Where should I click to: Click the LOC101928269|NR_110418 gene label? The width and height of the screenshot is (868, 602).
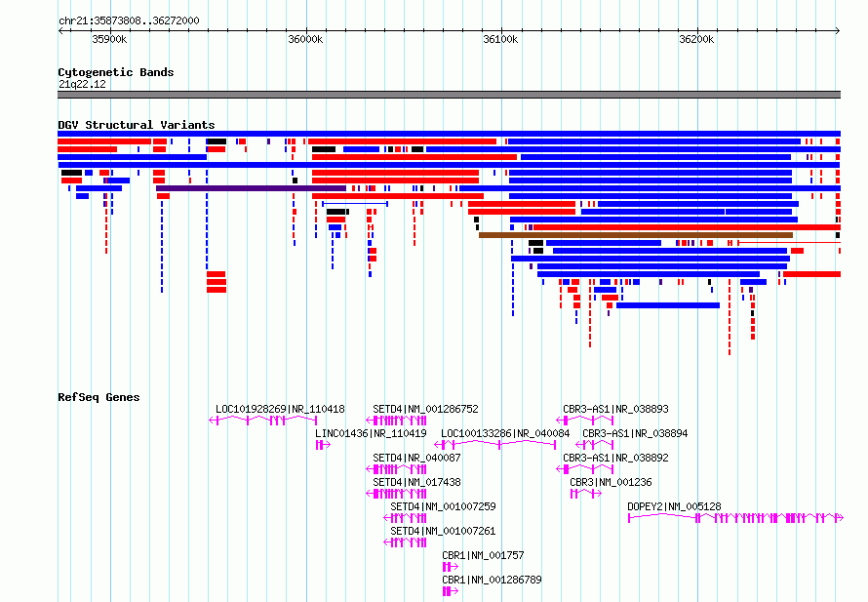click(x=280, y=409)
